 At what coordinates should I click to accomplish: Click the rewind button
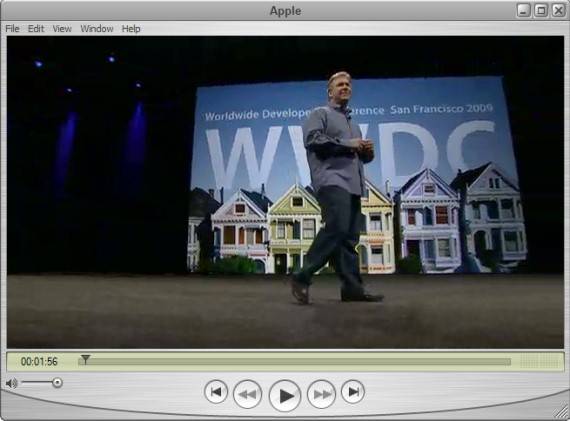pyautogui.click(x=247, y=394)
